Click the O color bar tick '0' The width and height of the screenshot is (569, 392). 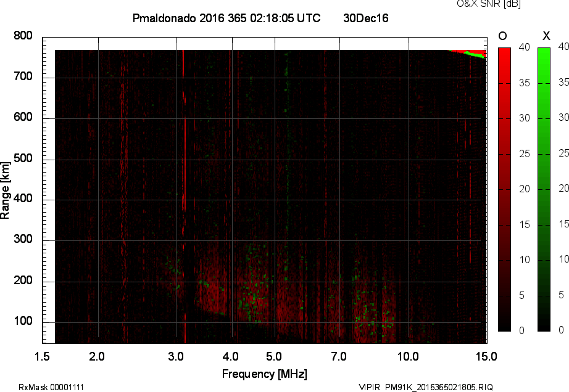pos(522,330)
